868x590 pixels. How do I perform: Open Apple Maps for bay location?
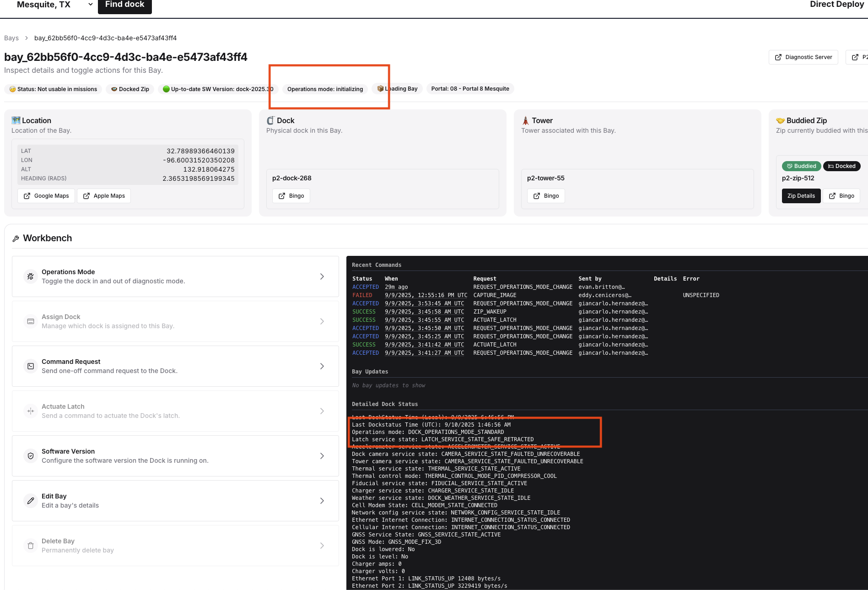(104, 196)
